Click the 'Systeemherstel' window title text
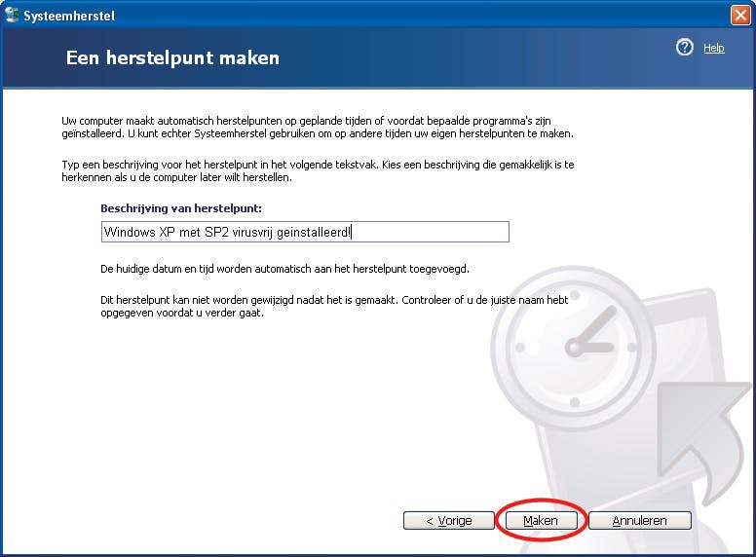The width and height of the screenshot is (756, 557). point(69,16)
